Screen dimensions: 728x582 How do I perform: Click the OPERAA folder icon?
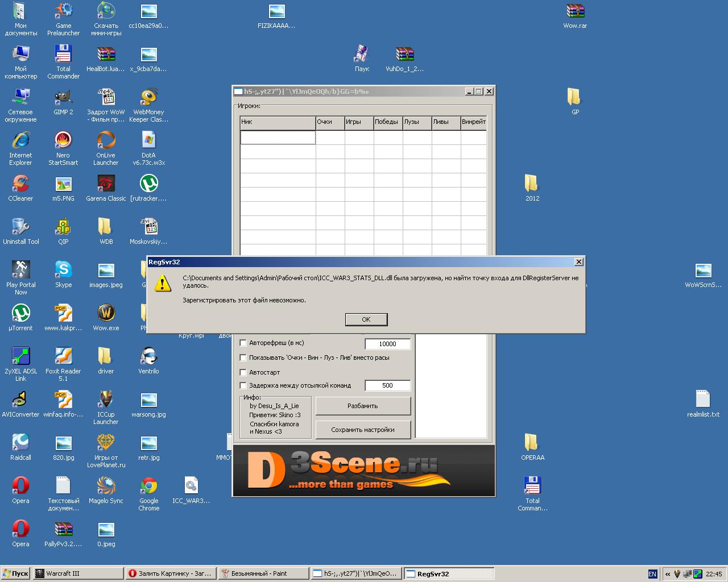pos(532,448)
